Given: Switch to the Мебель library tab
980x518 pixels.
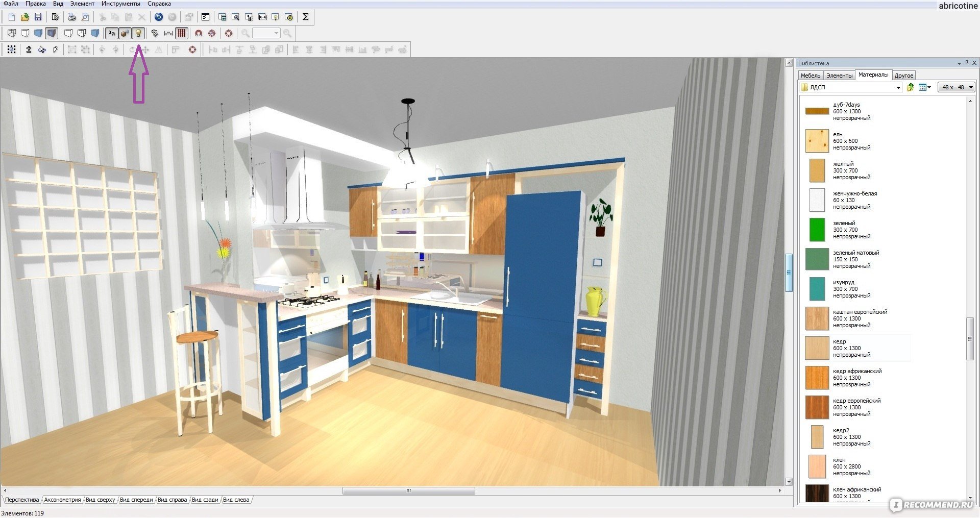Looking at the screenshot, I should (x=811, y=76).
